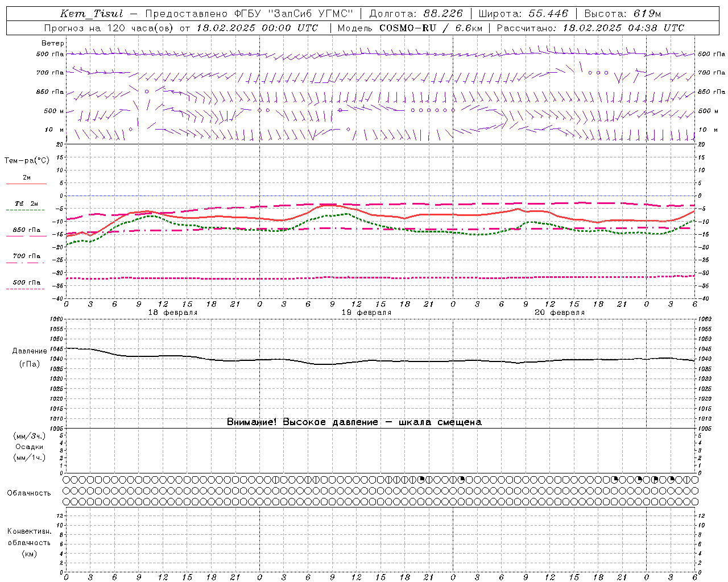Click the dotted line sample under the temperature legend's '500 гПа'
Viewport: 728px width, 582px height.
point(25,289)
